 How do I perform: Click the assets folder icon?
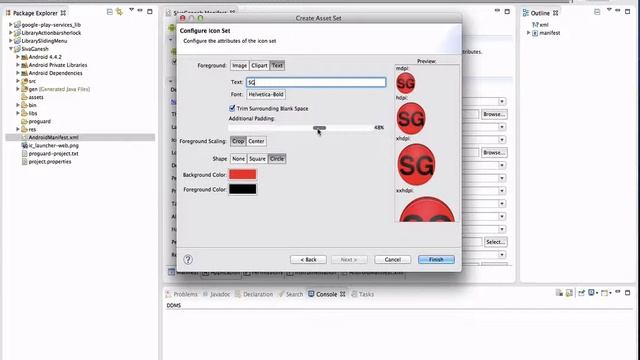(x=24, y=97)
